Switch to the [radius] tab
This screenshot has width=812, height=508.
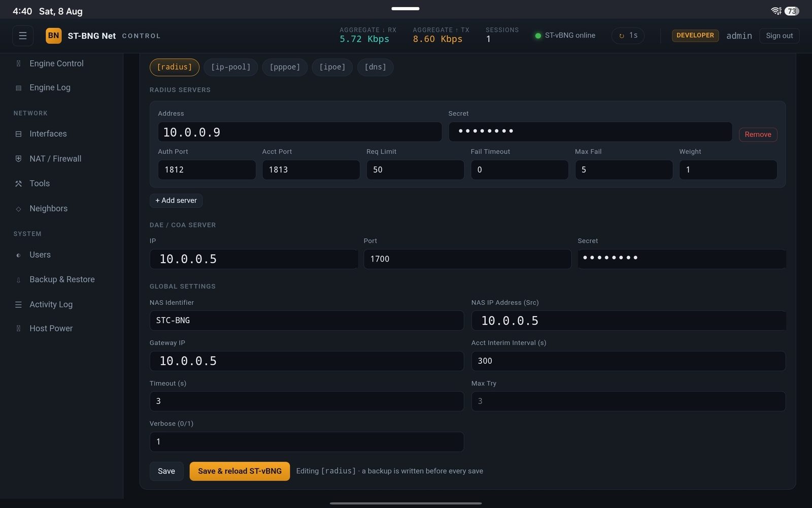tap(174, 67)
